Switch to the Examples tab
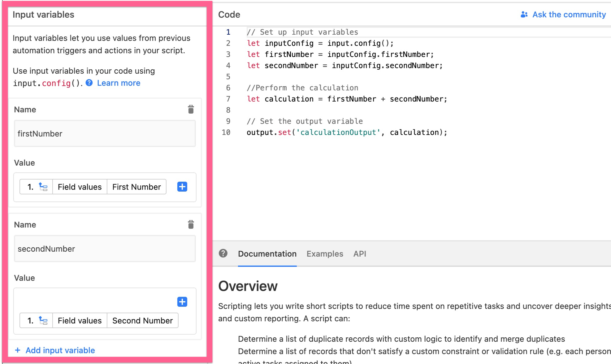The width and height of the screenshot is (611, 364). (325, 254)
